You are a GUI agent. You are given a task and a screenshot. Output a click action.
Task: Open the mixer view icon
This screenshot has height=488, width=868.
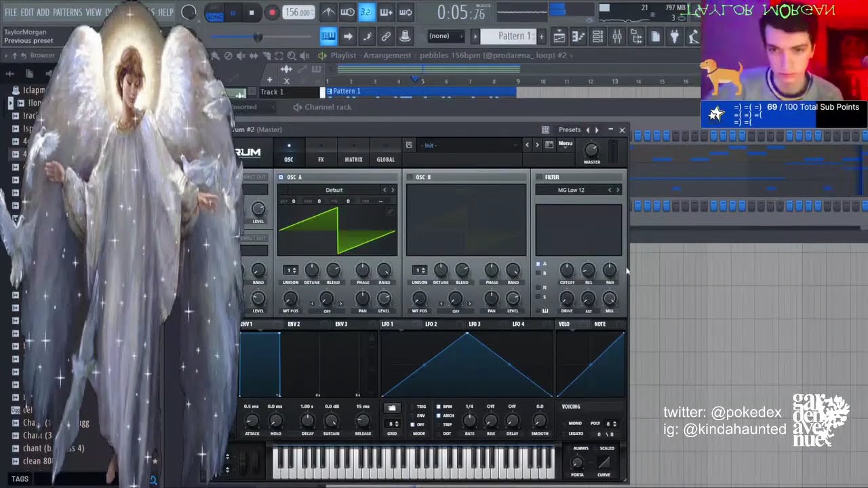point(617,37)
